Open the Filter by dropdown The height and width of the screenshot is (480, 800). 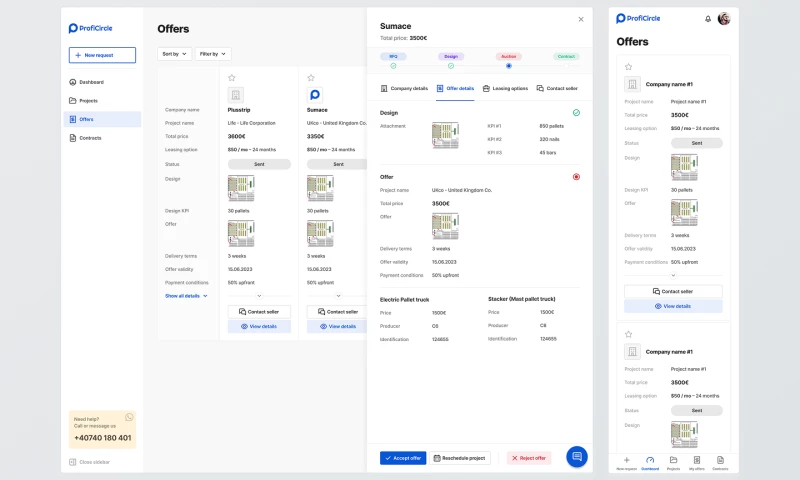pos(212,53)
